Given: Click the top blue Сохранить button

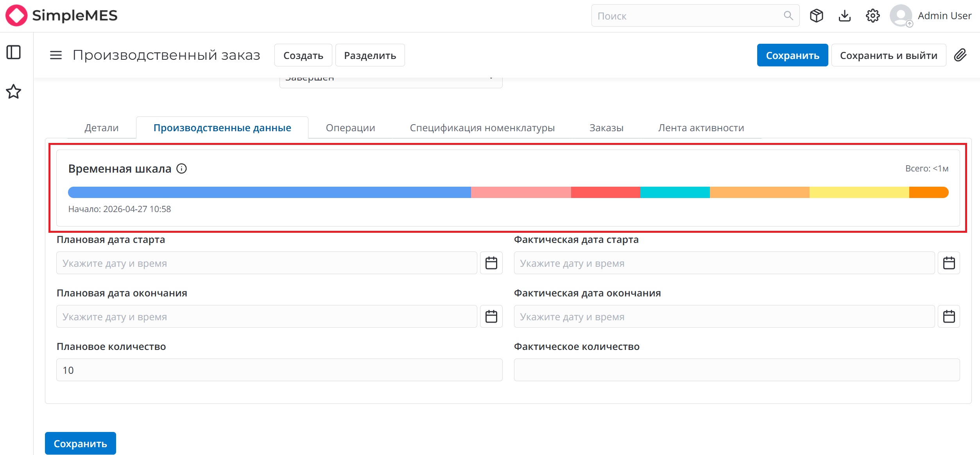Looking at the screenshot, I should (x=792, y=55).
